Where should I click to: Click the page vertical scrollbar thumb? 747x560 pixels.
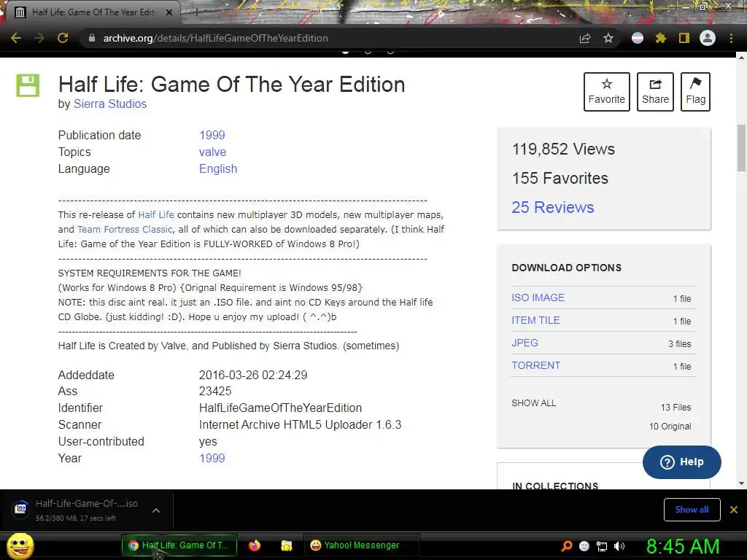click(741, 147)
